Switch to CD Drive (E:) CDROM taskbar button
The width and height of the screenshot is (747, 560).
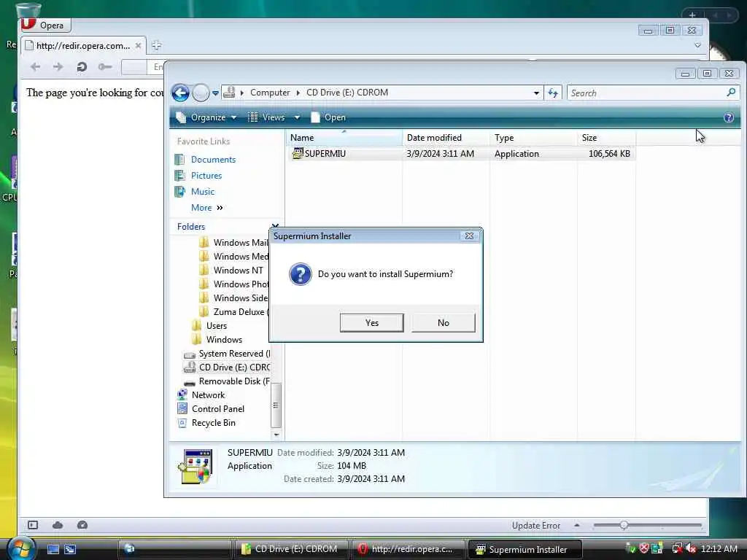pos(292,549)
